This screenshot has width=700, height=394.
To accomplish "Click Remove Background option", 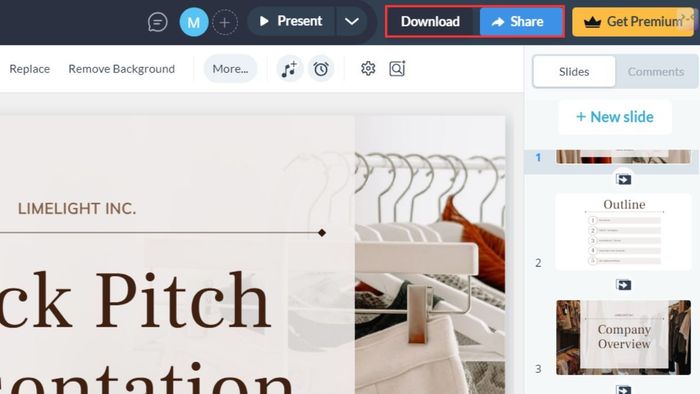I will [x=121, y=69].
